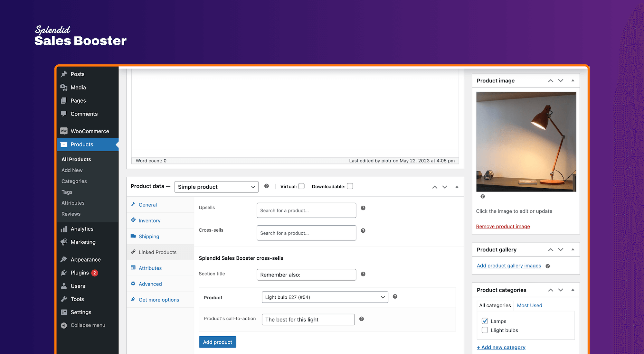Click Remove product image link
This screenshot has width=644, height=354.
pyautogui.click(x=503, y=226)
